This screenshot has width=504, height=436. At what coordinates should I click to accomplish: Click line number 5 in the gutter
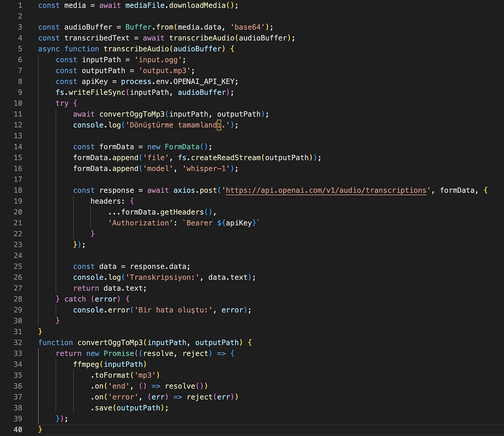[20, 49]
